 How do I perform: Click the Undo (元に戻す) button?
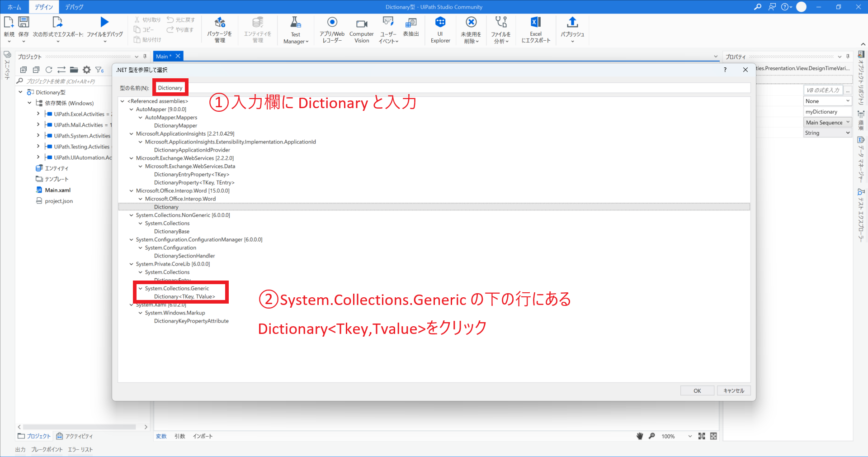coord(181,20)
